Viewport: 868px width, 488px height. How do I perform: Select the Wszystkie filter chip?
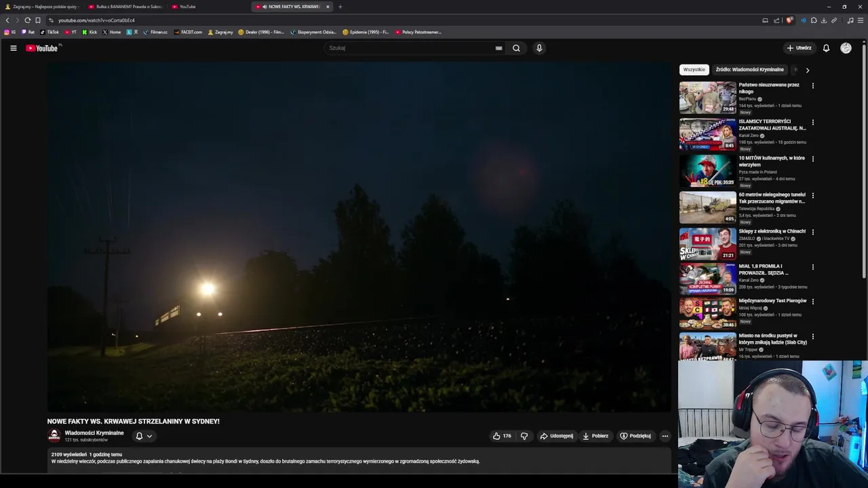pos(694,70)
